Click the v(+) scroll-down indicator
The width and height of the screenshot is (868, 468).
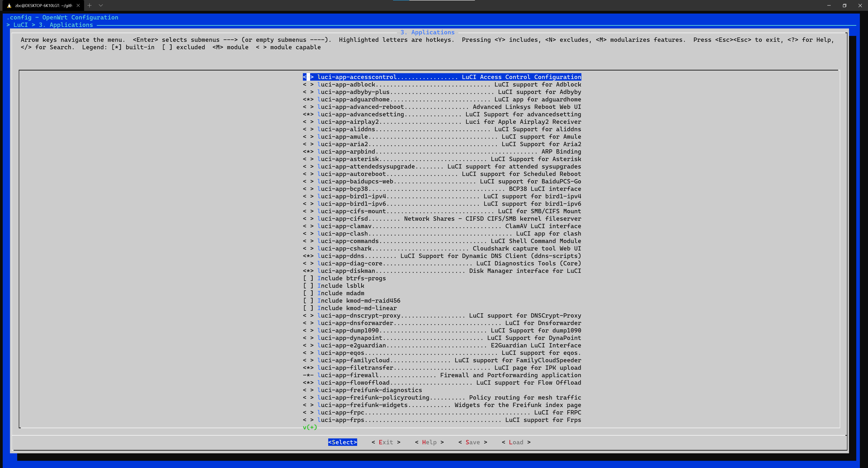310,427
